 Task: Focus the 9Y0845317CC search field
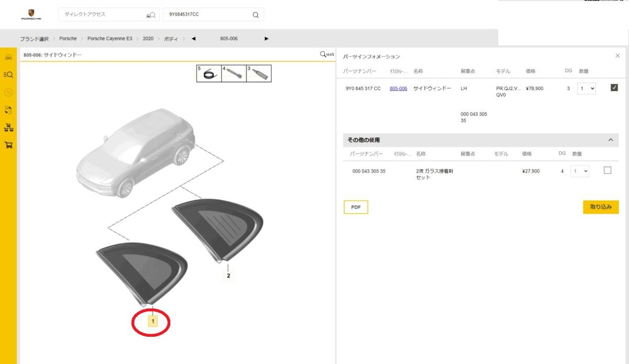[214, 15]
